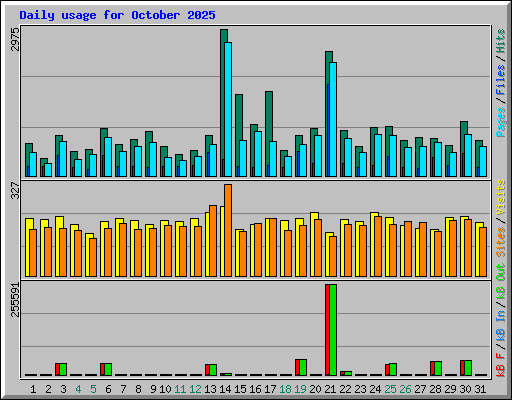
Task: Click the kB F legend label
Action: (x=501, y=365)
